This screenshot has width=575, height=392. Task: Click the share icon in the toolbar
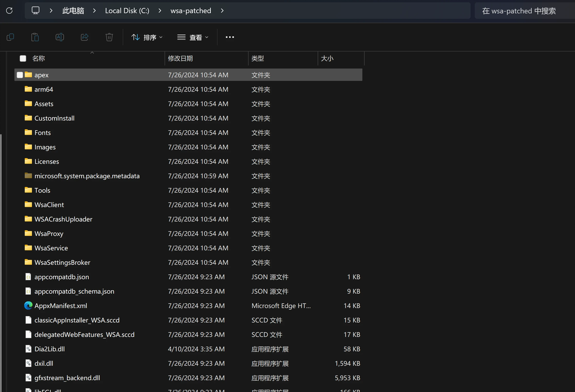coord(84,37)
